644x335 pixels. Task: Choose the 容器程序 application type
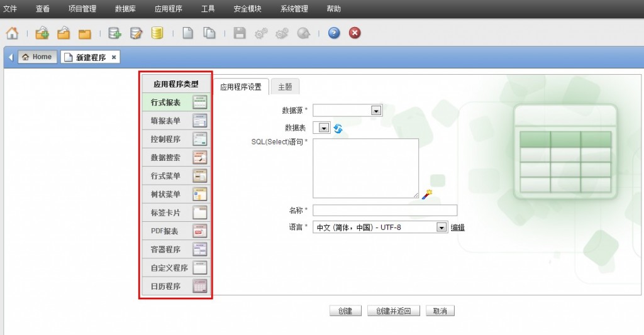click(176, 249)
